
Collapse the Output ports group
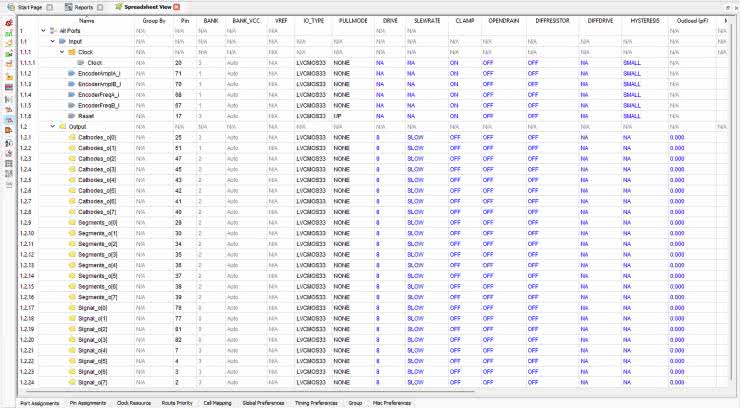click(x=52, y=127)
